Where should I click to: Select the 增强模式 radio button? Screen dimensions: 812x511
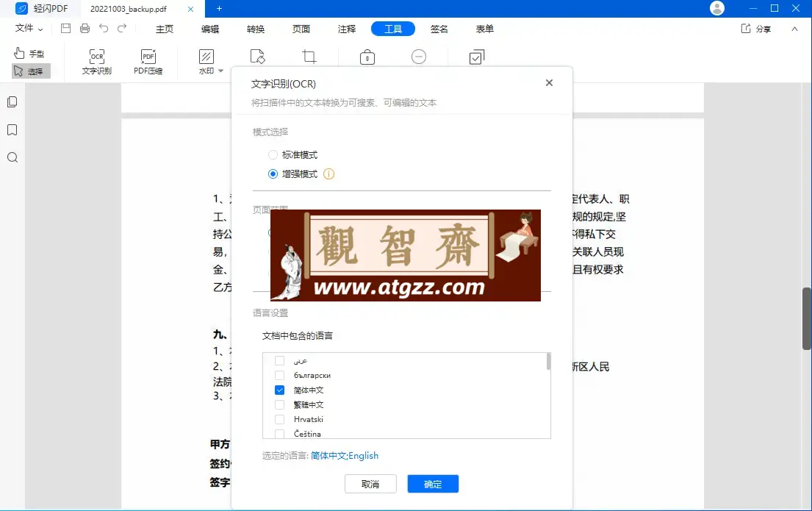tap(273, 174)
